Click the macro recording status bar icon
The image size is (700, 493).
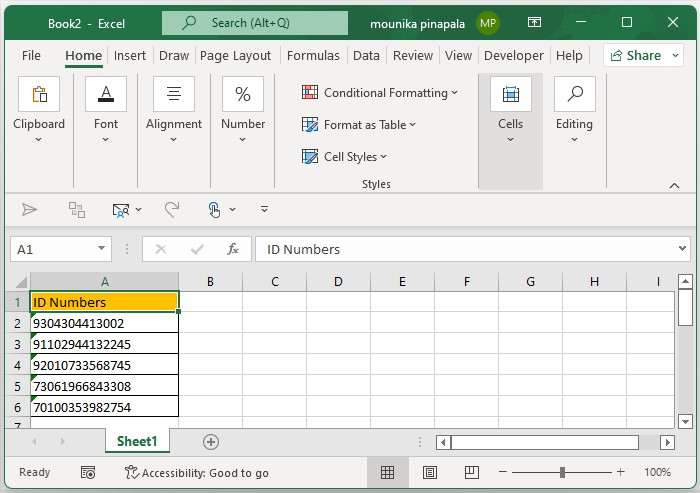(88, 472)
